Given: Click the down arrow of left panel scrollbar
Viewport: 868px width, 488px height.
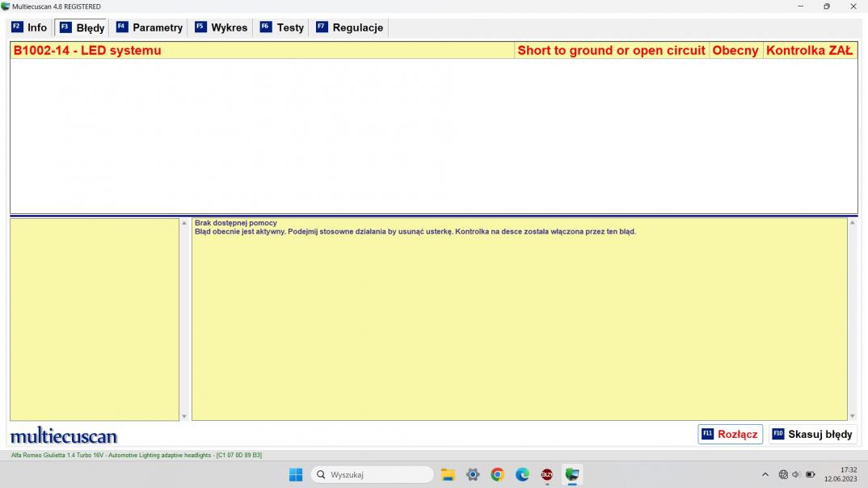Looking at the screenshot, I should 184,417.
